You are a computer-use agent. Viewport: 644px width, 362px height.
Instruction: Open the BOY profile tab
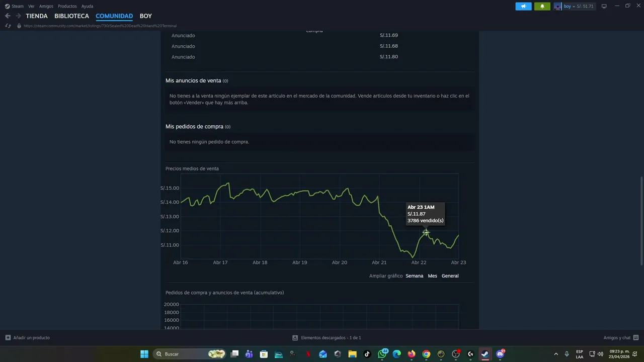click(x=145, y=16)
